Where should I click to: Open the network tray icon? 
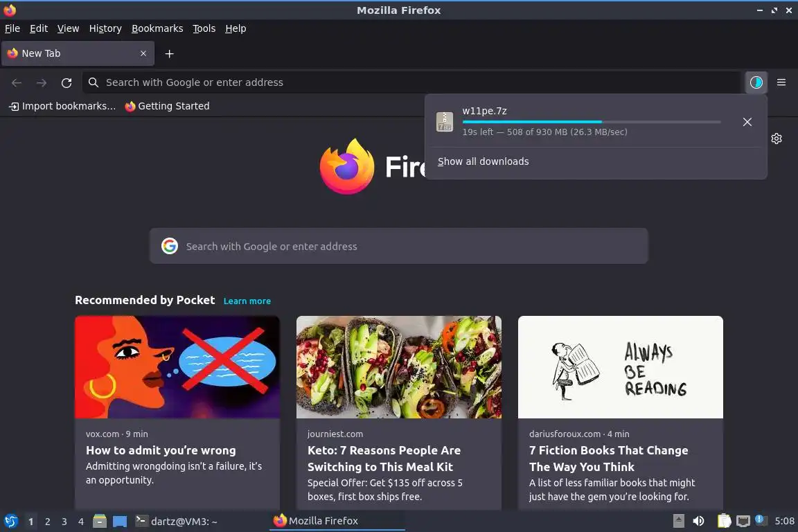coord(743,522)
